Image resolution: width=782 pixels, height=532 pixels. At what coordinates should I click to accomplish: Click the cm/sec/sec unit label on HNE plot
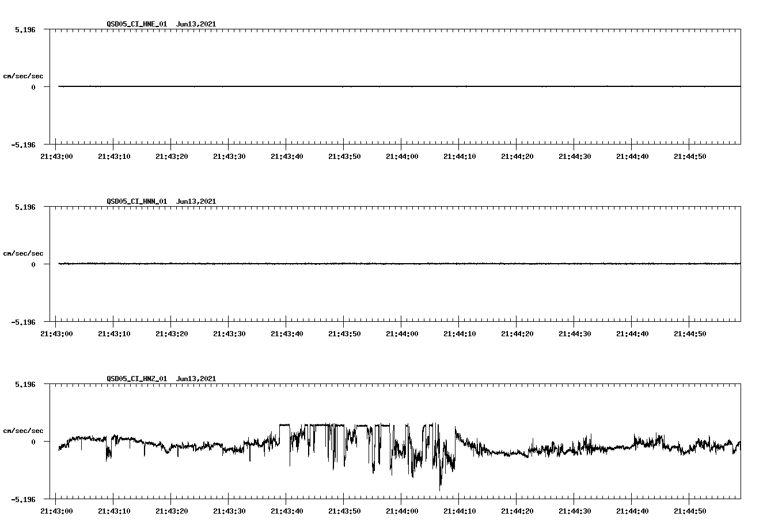click(x=24, y=76)
